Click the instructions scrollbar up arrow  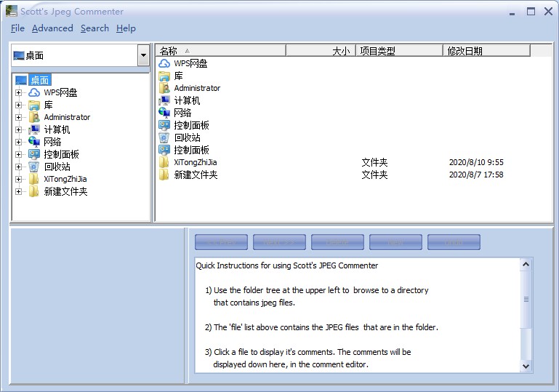click(526, 264)
